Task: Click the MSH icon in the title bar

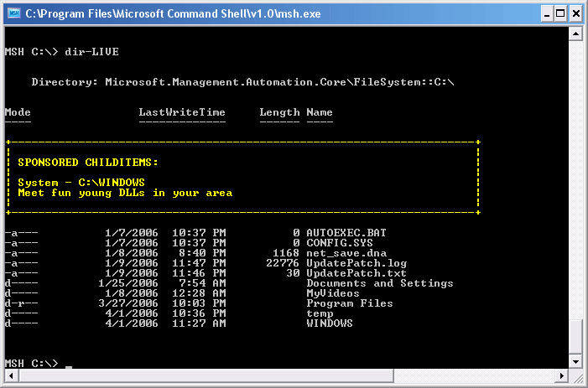Action: pyautogui.click(x=13, y=13)
